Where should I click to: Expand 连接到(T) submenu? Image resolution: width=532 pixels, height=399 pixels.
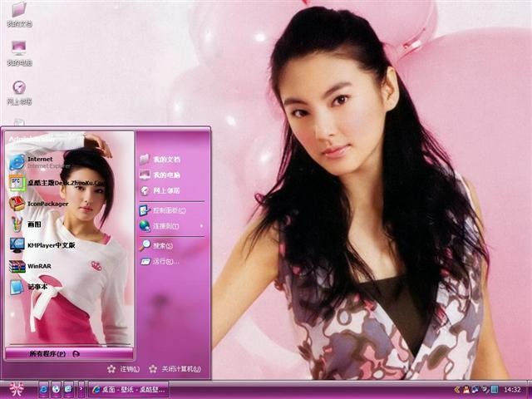[172, 226]
